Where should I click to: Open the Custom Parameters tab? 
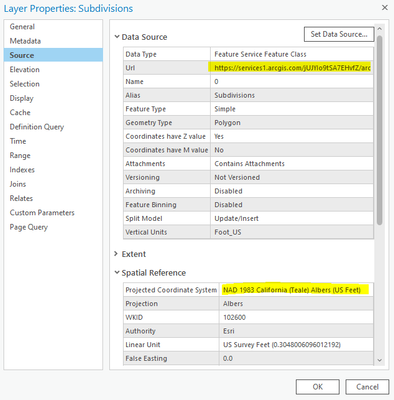click(x=42, y=213)
